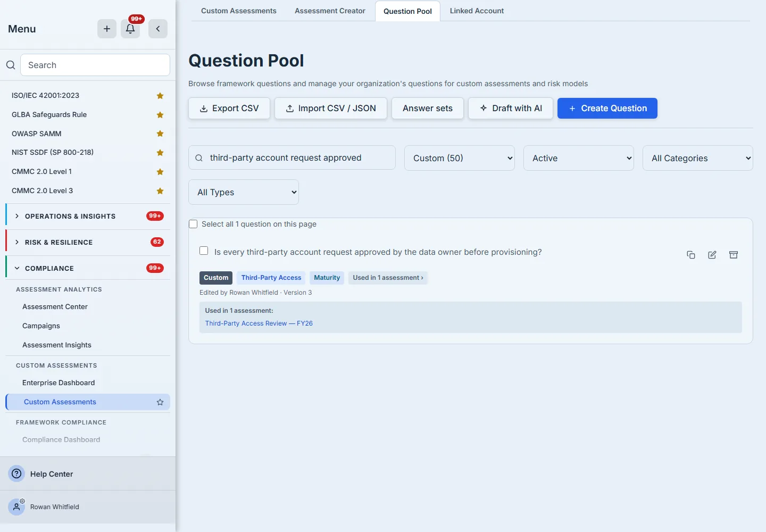Image resolution: width=766 pixels, height=532 pixels.
Task: Collapse the Compliance section
Action: click(x=88, y=268)
